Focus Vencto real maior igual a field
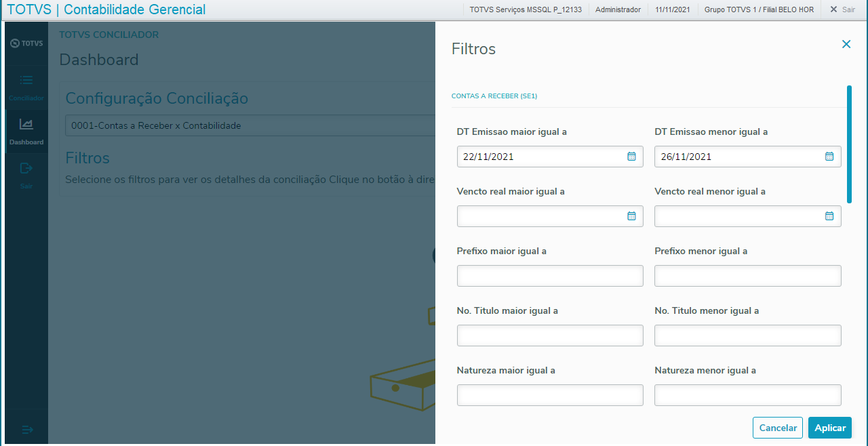The image size is (868, 446). point(550,216)
